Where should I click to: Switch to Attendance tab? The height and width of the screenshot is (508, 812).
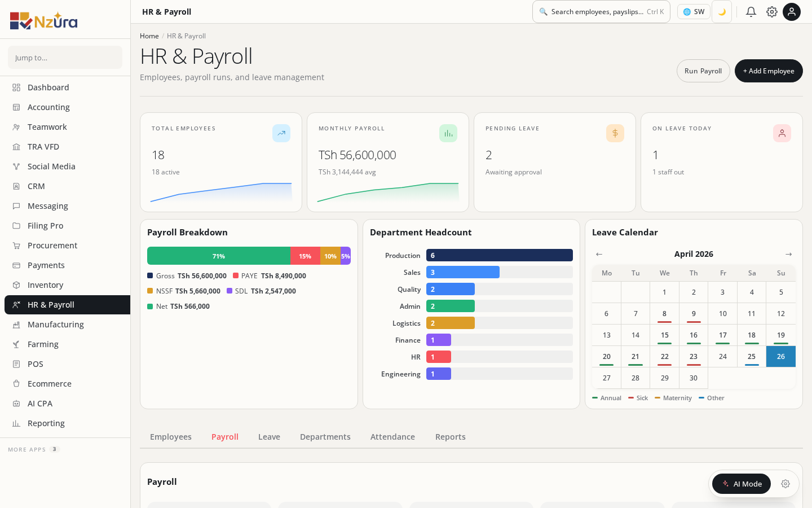pyautogui.click(x=392, y=437)
